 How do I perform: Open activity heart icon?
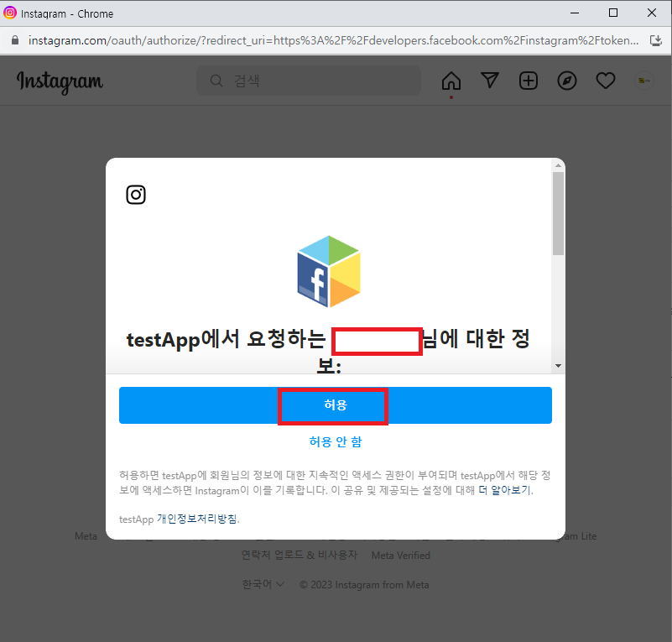[x=606, y=81]
